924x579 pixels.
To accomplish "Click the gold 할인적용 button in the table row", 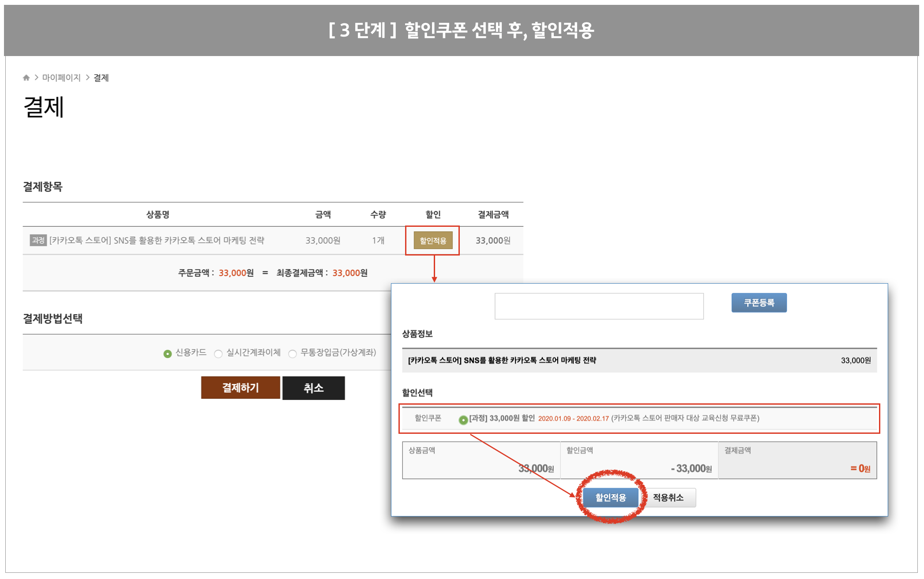I will click(433, 241).
